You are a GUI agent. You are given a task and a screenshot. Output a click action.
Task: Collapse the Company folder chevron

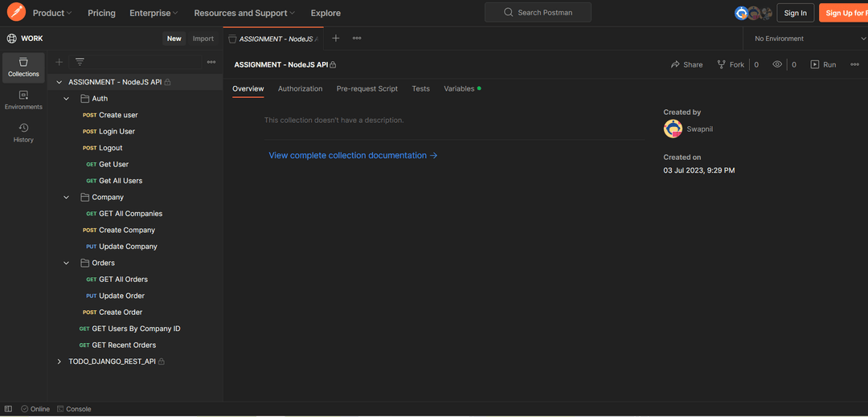tap(67, 197)
